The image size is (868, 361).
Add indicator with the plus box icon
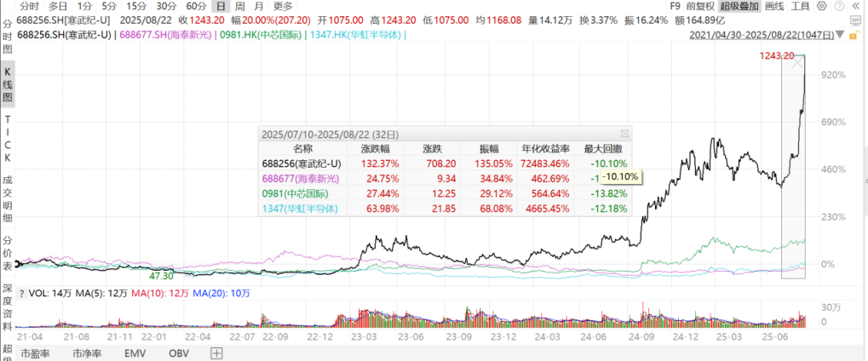tap(216, 352)
